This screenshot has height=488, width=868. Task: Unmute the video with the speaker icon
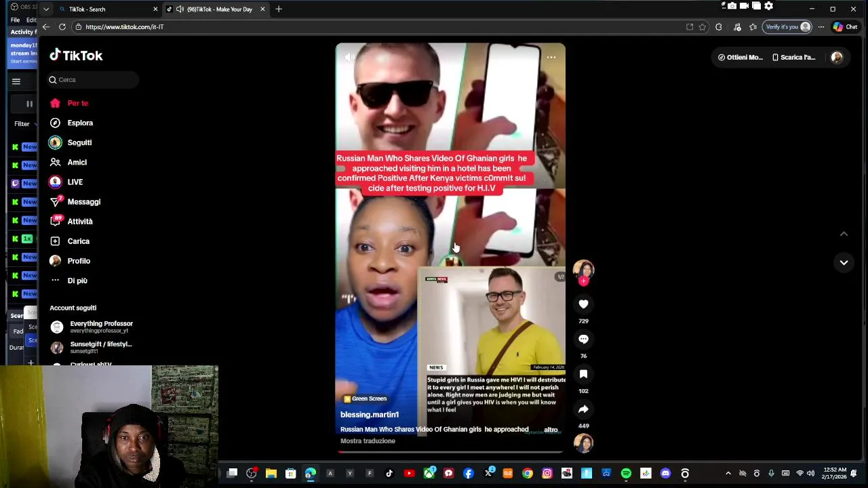click(x=349, y=58)
